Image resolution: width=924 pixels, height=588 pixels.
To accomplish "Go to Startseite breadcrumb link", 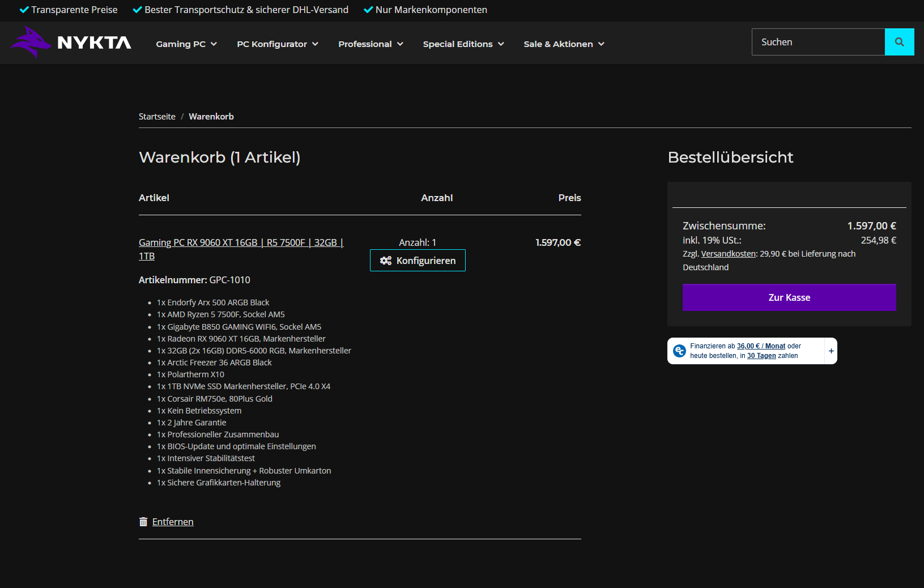I will click(157, 117).
